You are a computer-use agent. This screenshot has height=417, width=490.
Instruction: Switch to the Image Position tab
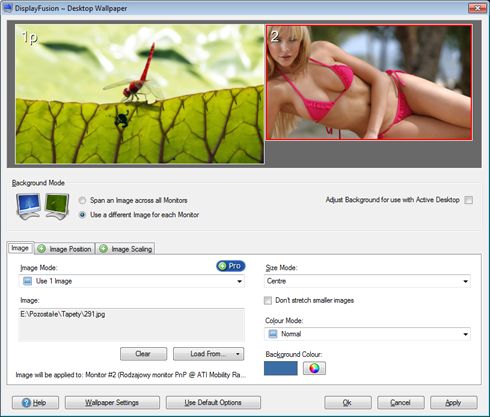click(65, 249)
